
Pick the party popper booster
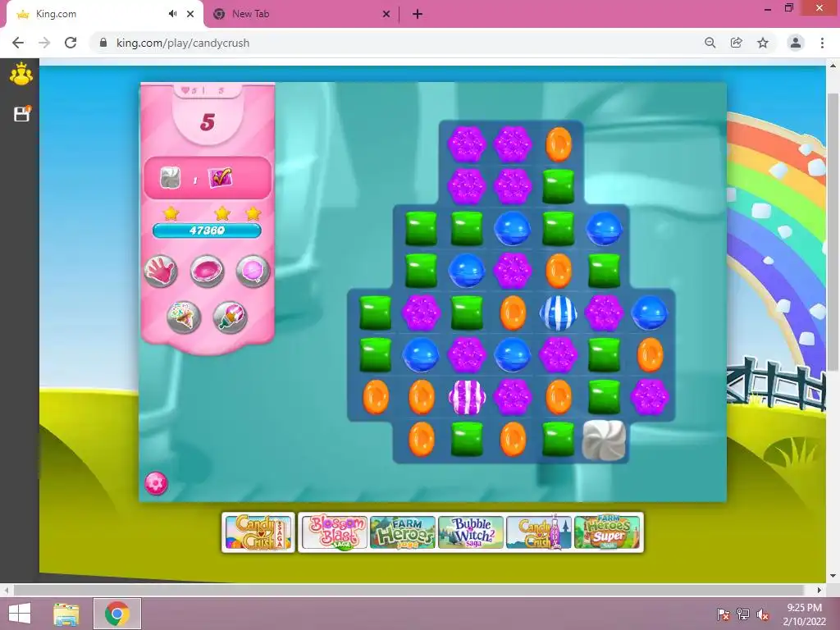click(x=230, y=317)
